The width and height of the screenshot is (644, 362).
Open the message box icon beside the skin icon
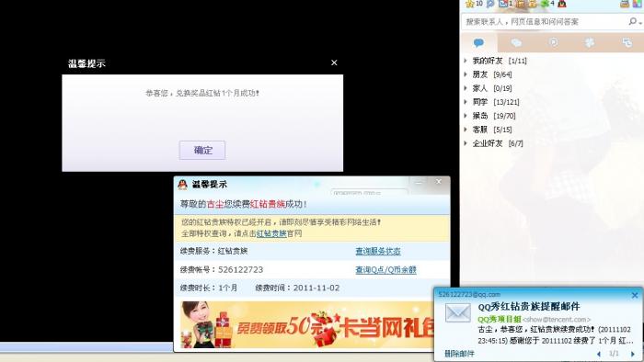click(625, 4)
